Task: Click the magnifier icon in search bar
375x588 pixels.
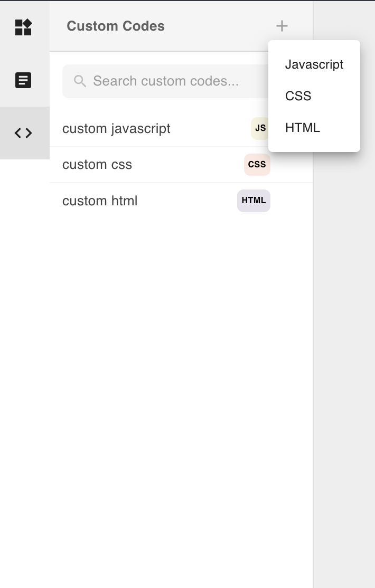Action: click(x=80, y=81)
